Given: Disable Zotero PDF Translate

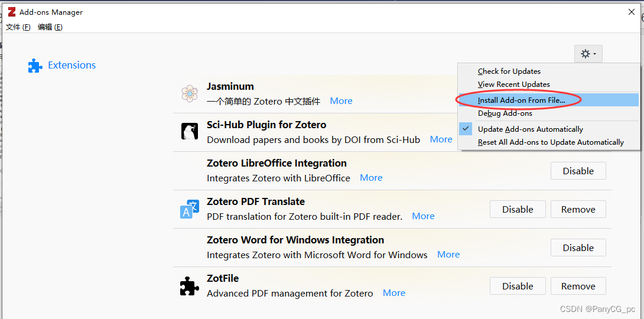Looking at the screenshot, I should (518, 209).
